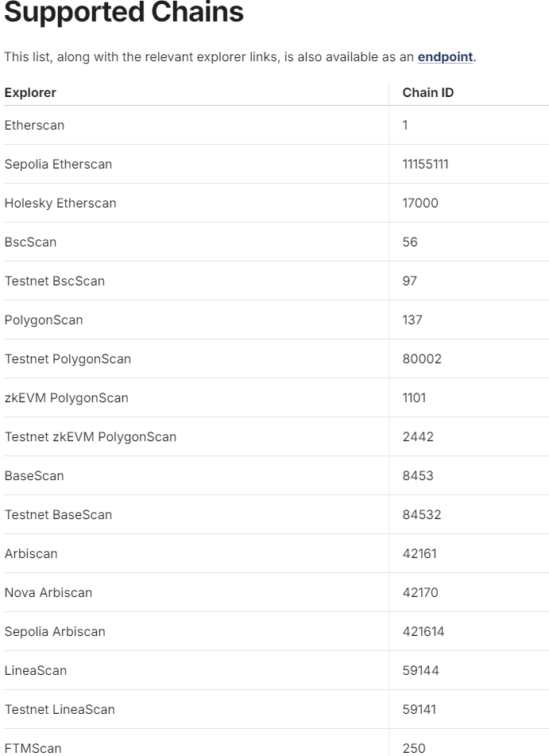
Task: Click Testnet zkEVM PolygonScan entry
Action: (91, 437)
